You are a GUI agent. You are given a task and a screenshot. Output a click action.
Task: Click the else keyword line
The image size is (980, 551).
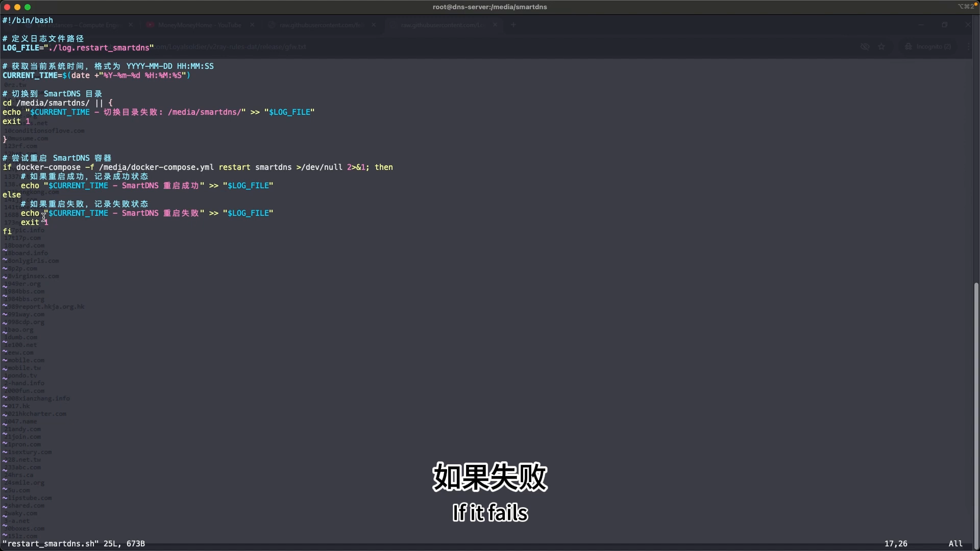click(x=12, y=195)
